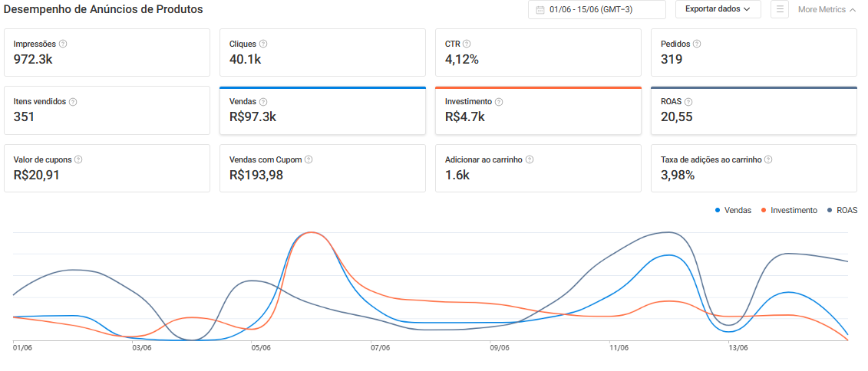Click the 05/06 date label on chart axis
Image resolution: width=868 pixels, height=371 pixels.
click(261, 348)
